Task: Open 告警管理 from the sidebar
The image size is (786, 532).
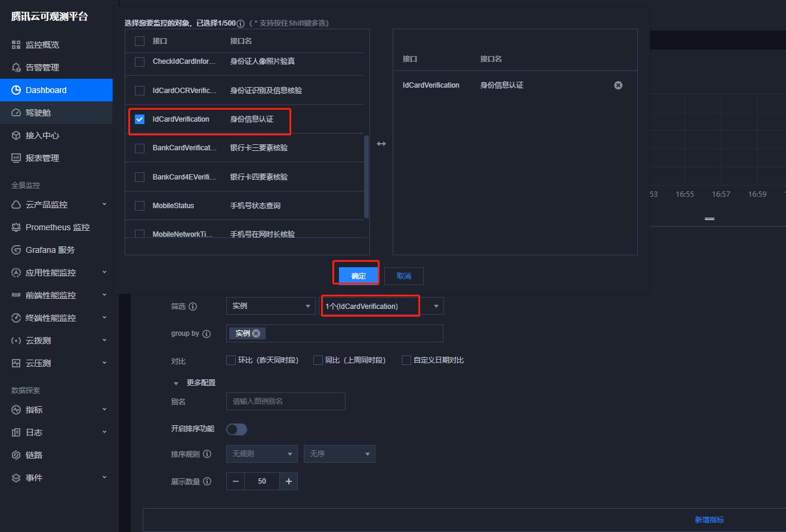Action: [x=56, y=67]
